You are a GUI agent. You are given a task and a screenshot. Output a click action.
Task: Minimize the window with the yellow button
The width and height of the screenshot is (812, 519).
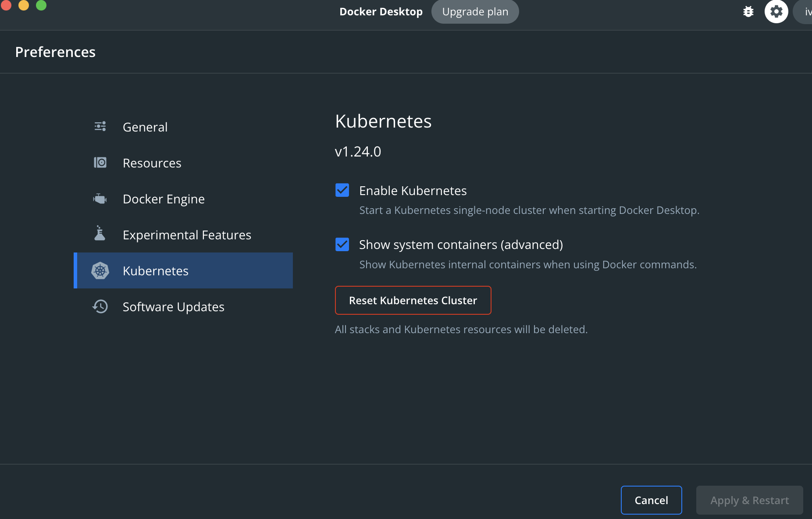24,5
